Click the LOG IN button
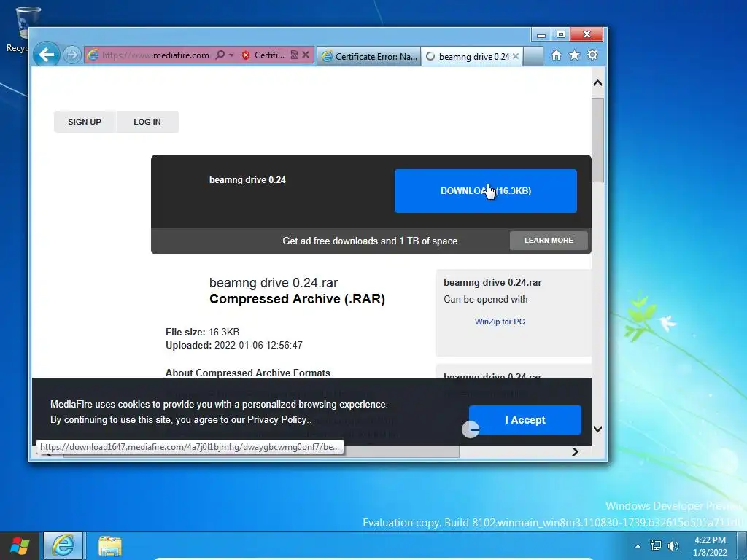This screenshot has width=747, height=560. (x=147, y=122)
